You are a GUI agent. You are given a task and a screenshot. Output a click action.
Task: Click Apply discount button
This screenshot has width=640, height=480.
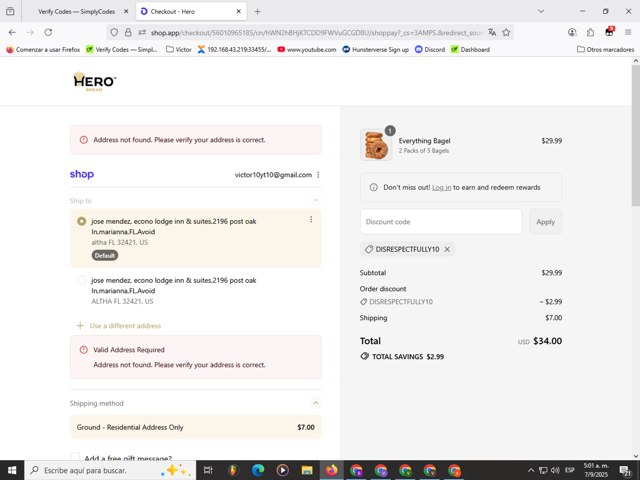[545, 222]
